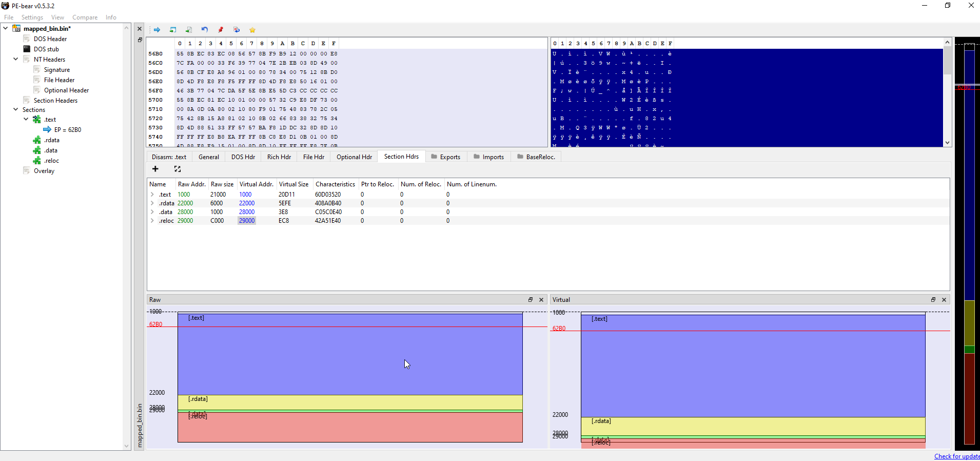980x461 pixels.
Task: Switch to the DOS Hdr tab
Action: coord(243,157)
